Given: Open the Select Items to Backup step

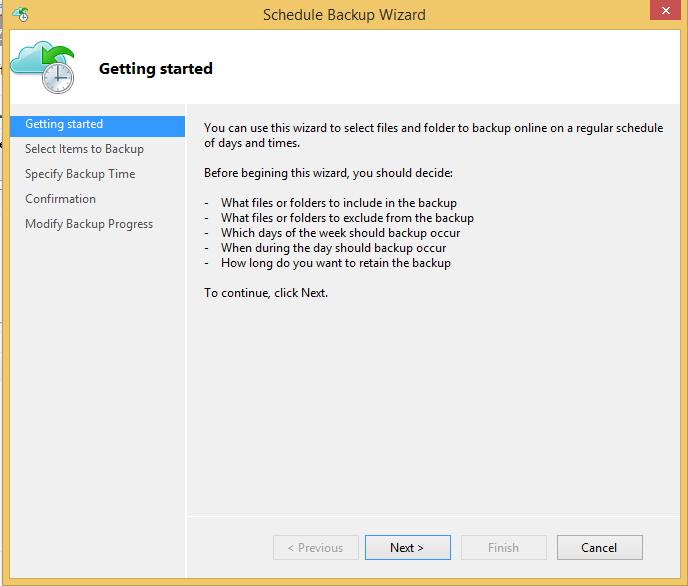Looking at the screenshot, I should (84, 149).
